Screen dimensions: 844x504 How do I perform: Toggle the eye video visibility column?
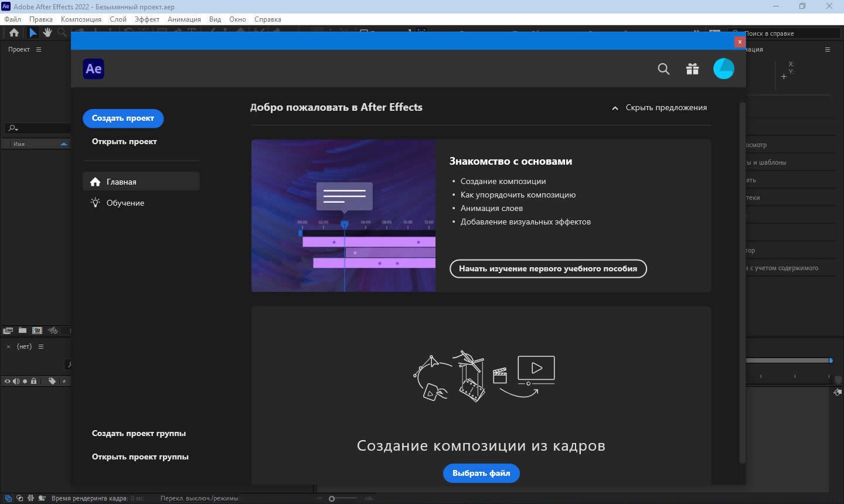coord(8,382)
